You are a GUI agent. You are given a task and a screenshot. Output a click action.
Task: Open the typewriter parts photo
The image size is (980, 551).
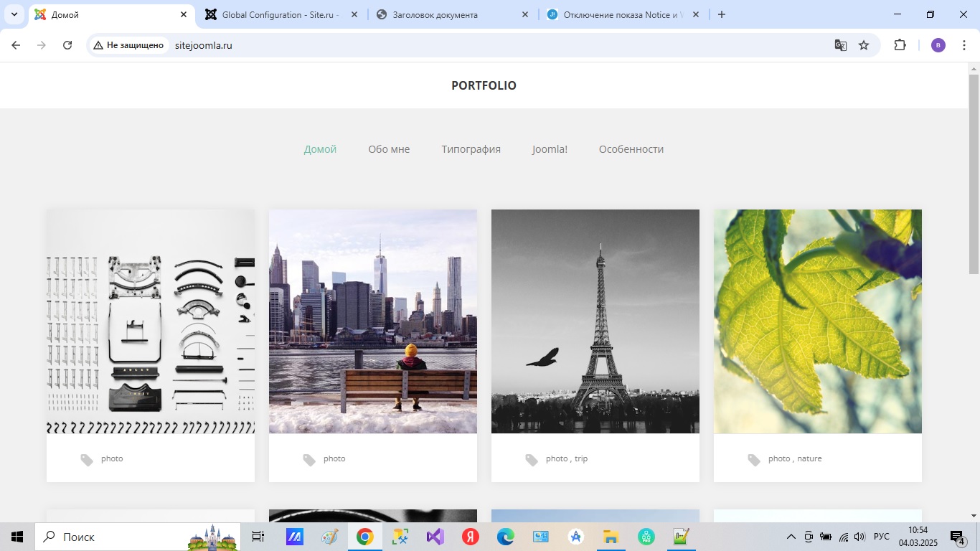tap(151, 321)
